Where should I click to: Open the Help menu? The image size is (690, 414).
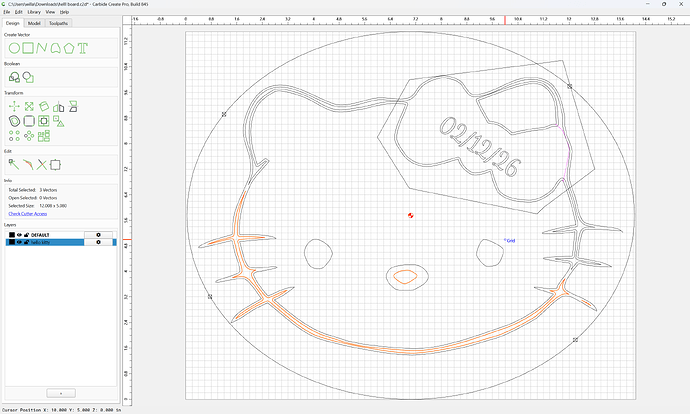[64, 12]
